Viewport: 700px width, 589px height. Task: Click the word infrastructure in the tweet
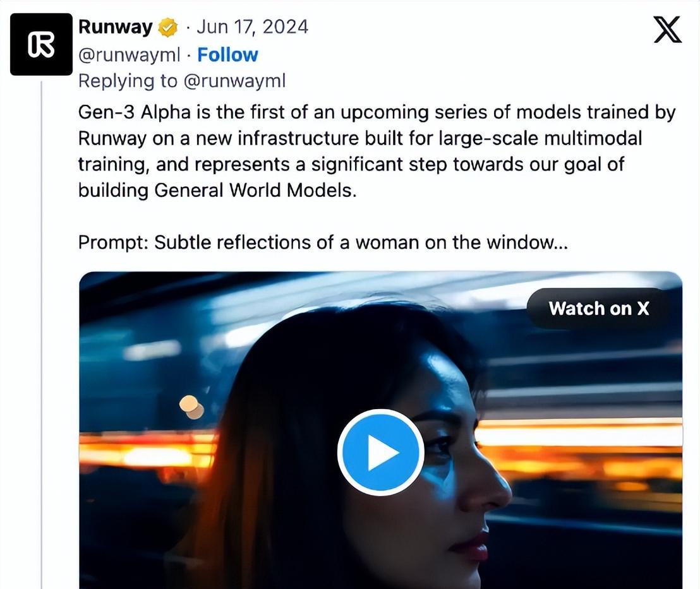pos(298,138)
